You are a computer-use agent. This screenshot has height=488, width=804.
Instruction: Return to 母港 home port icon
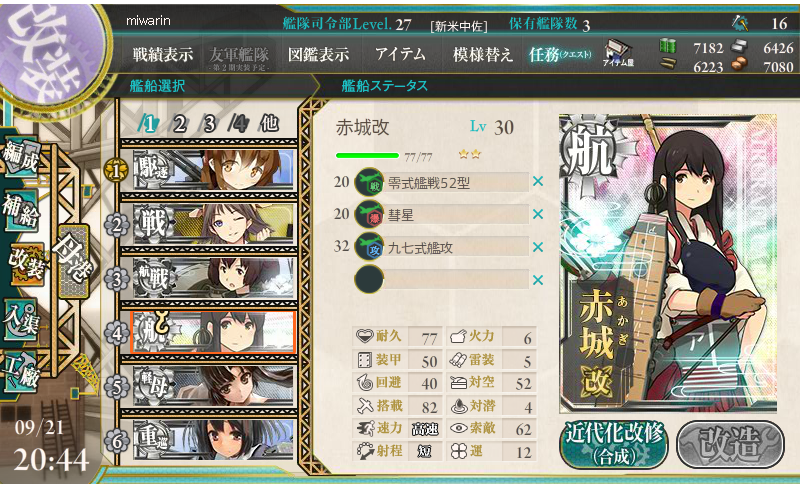(73, 260)
